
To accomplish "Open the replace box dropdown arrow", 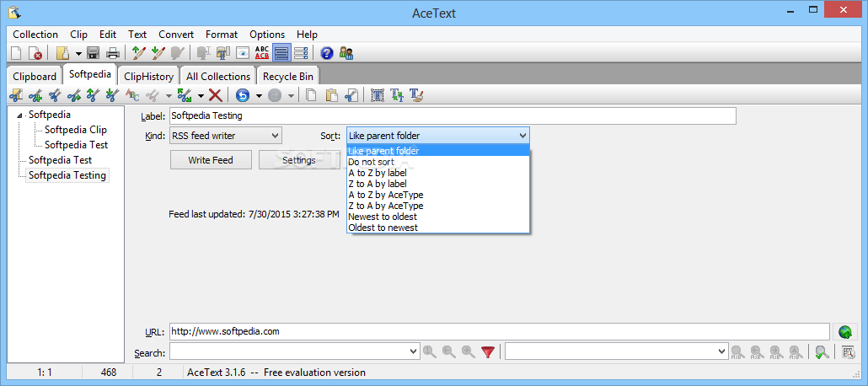I will pyautogui.click(x=722, y=351).
